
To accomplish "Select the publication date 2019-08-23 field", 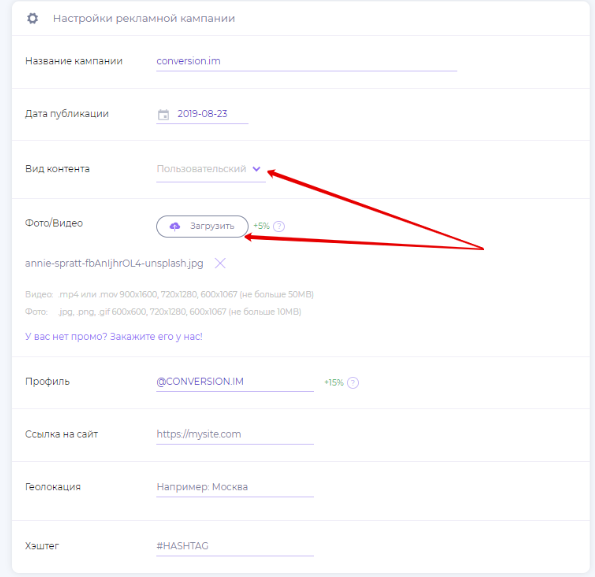I will pos(202,114).
